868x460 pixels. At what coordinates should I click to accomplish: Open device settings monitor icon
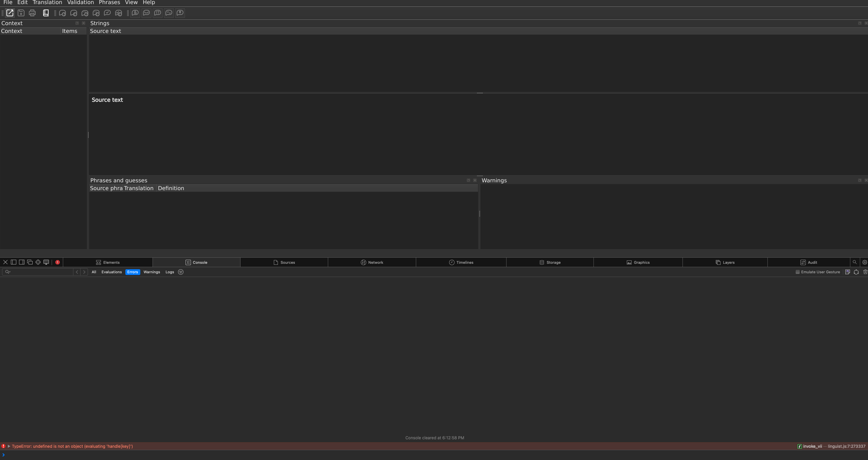pos(46,262)
